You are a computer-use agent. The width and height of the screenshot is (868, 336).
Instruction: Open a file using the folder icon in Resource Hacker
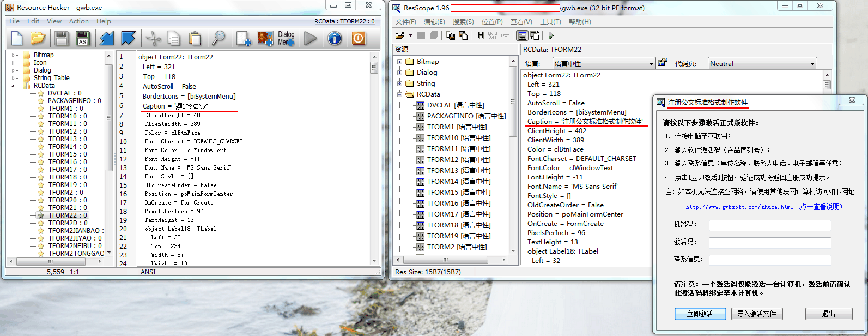pyautogui.click(x=38, y=38)
